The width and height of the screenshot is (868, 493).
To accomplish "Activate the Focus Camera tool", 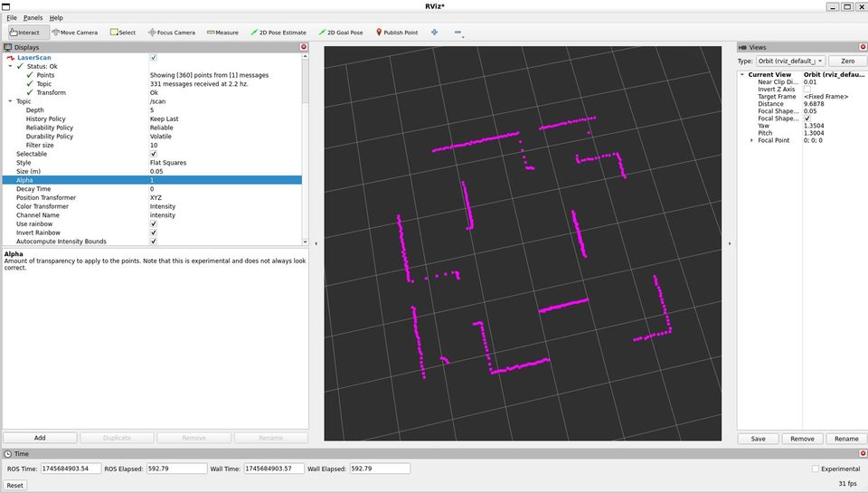I will tap(172, 33).
